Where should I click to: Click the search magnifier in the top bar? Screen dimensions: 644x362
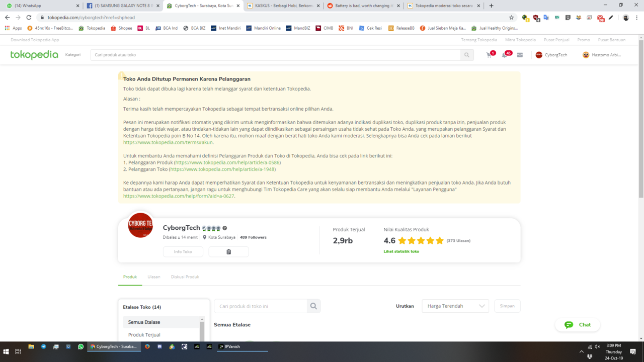(x=467, y=55)
